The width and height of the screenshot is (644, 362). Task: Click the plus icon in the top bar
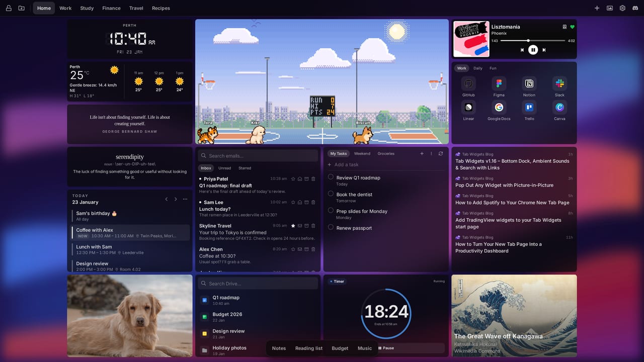coord(597,8)
